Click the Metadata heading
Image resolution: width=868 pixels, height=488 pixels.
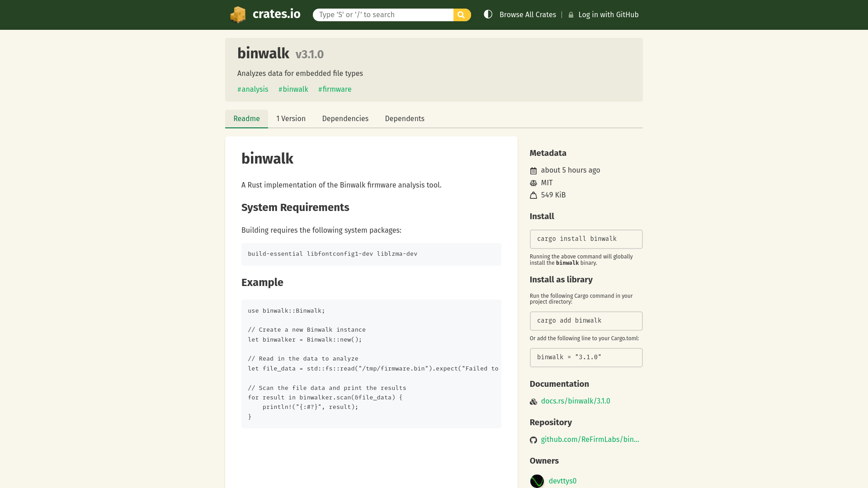[x=548, y=153]
